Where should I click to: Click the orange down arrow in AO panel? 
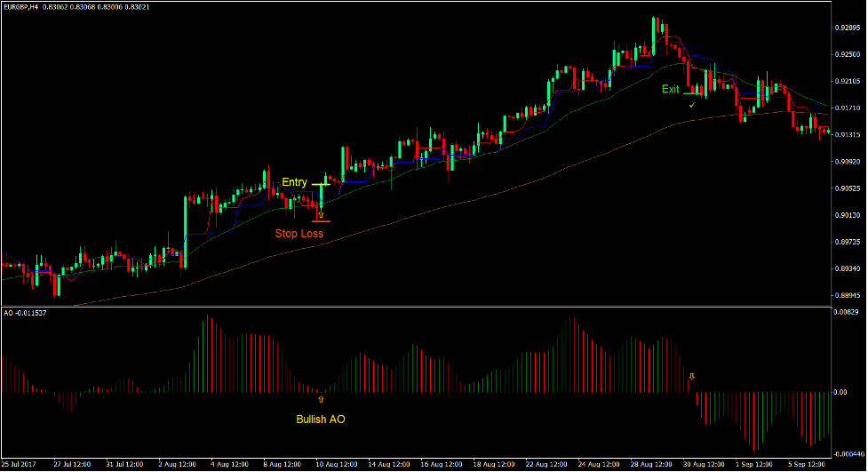tap(692, 377)
